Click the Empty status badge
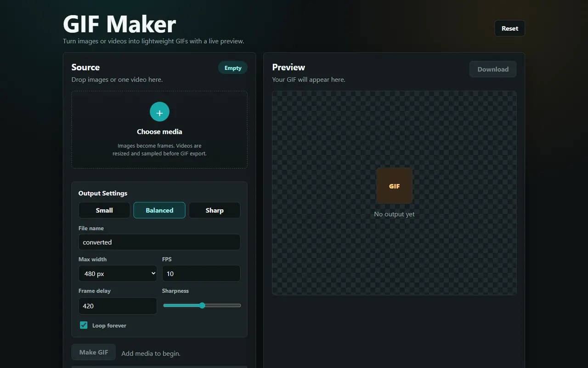588x368 pixels. click(x=233, y=68)
